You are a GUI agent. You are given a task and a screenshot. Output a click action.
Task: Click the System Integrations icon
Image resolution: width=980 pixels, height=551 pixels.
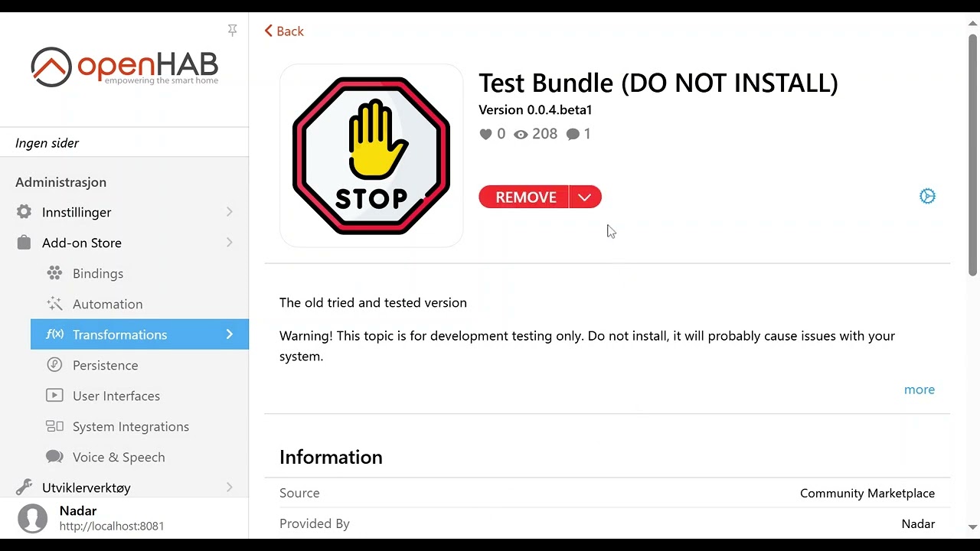pos(54,426)
